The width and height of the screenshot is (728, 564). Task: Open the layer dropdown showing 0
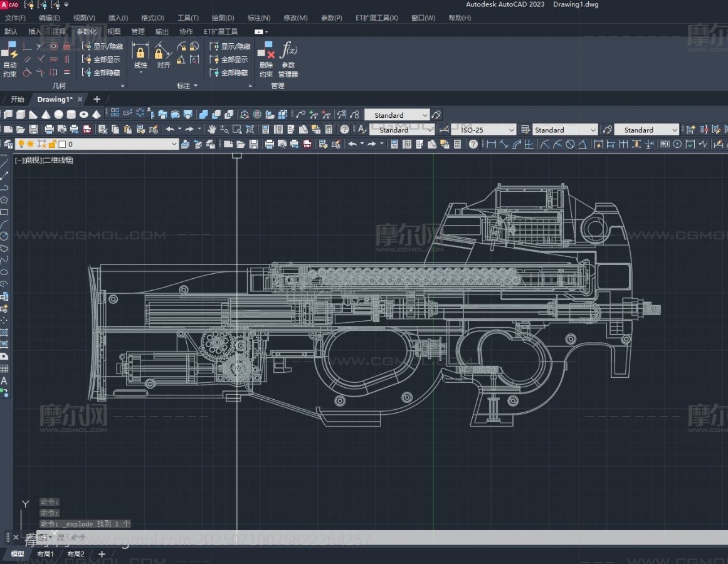[x=97, y=144]
